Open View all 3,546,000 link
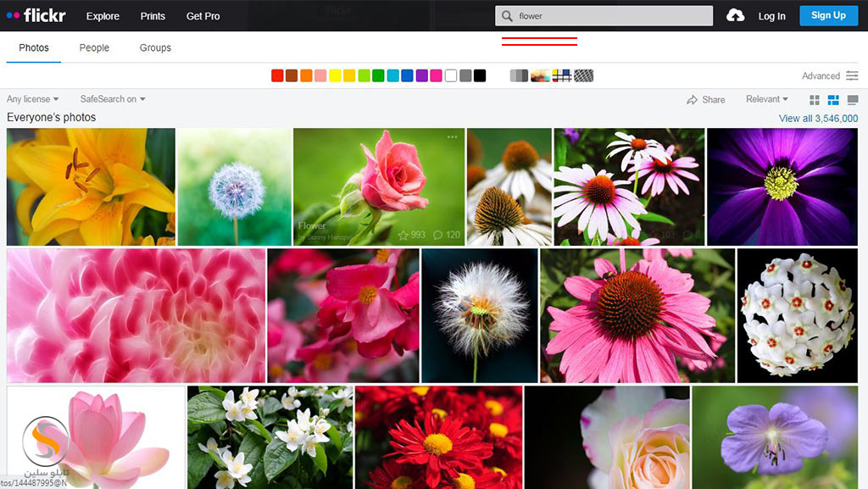Image resolution: width=868 pixels, height=489 pixels. tap(818, 119)
